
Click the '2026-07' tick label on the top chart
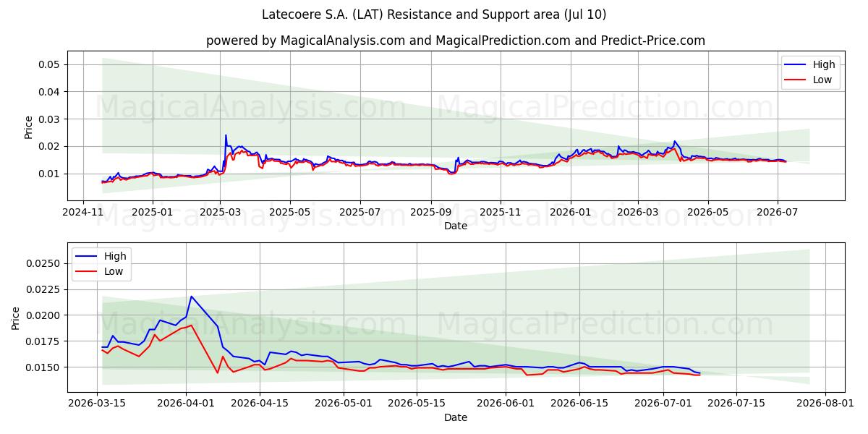(x=777, y=213)
